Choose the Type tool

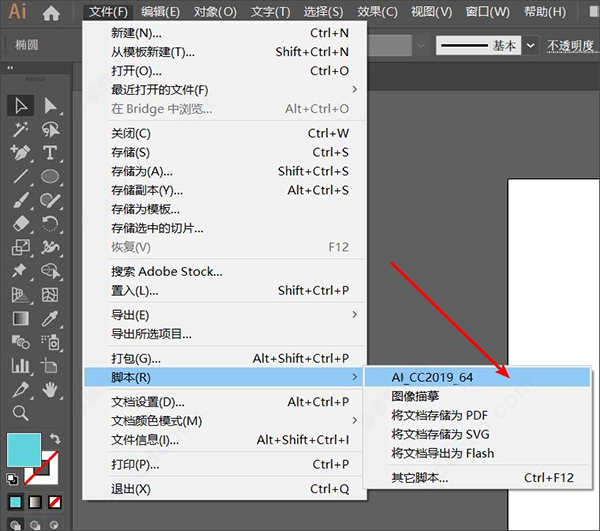(50, 153)
